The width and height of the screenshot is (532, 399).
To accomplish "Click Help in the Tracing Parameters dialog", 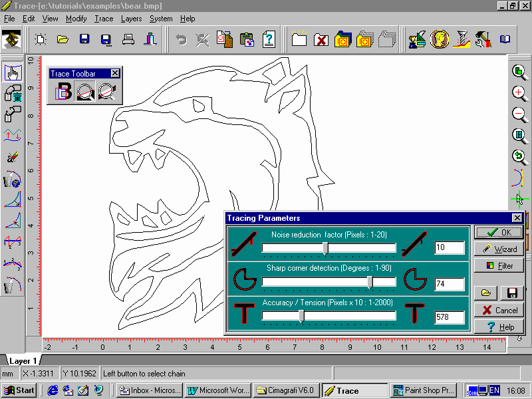I will pyautogui.click(x=499, y=327).
